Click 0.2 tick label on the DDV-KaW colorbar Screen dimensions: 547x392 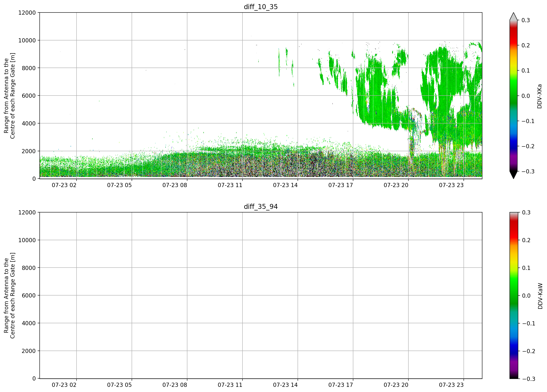(x=526, y=240)
